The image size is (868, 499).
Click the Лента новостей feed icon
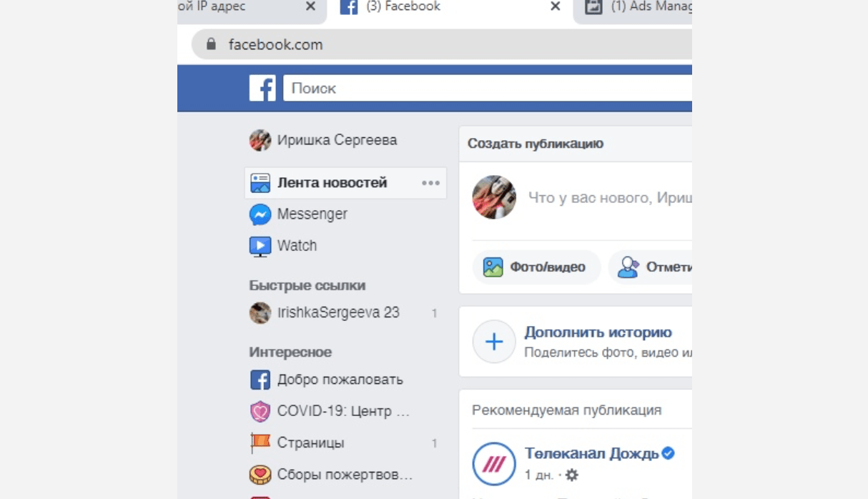[x=260, y=183]
